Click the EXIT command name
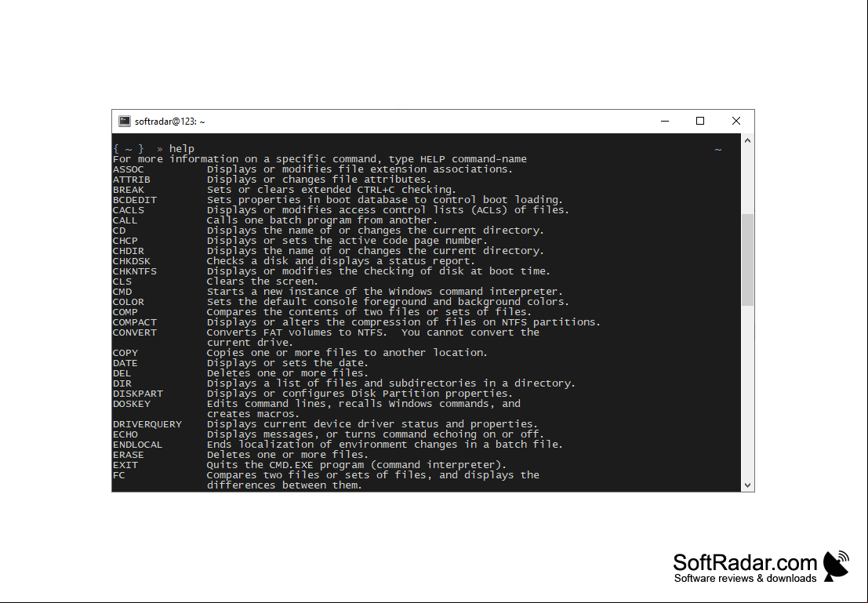 [x=125, y=465]
